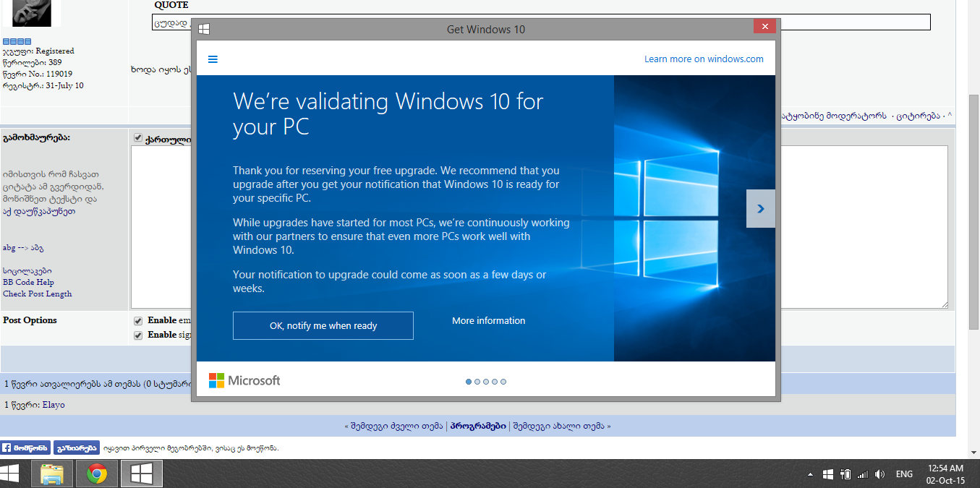Open the clock showing 12:54 AM
980x488 pixels.
pyautogui.click(x=945, y=474)
